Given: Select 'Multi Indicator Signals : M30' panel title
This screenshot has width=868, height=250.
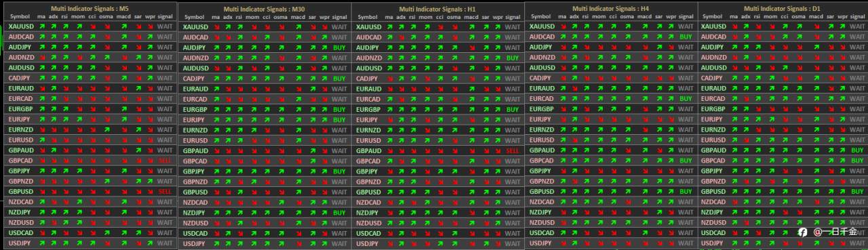Looking at the screenshot, I should (265, 9).
